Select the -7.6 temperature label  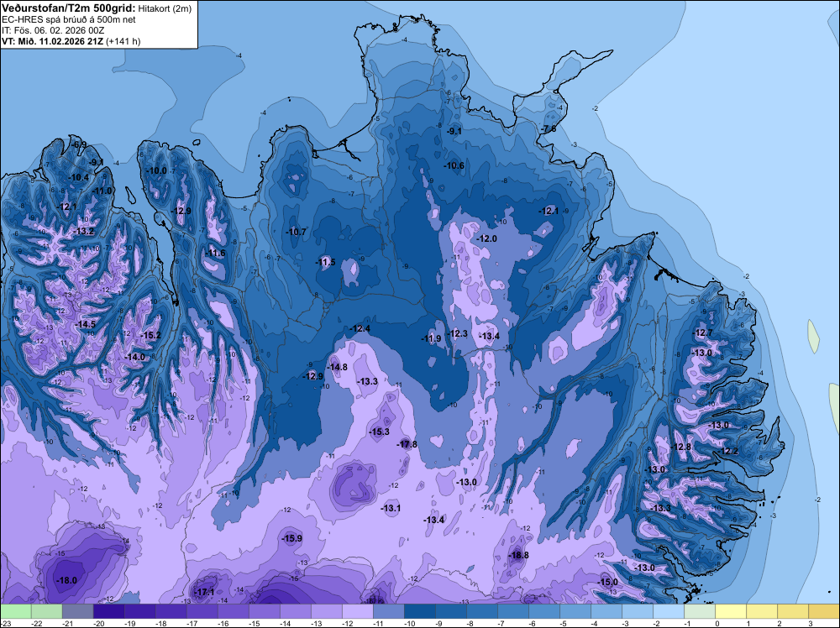[549, 129]
